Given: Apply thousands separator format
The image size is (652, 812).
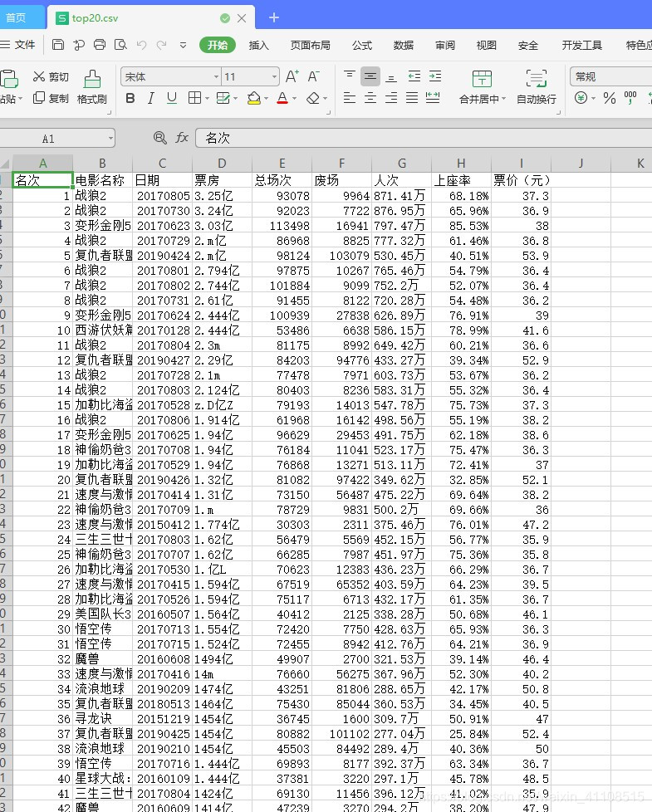Looking at the screenshot, I should coord(630,98).
